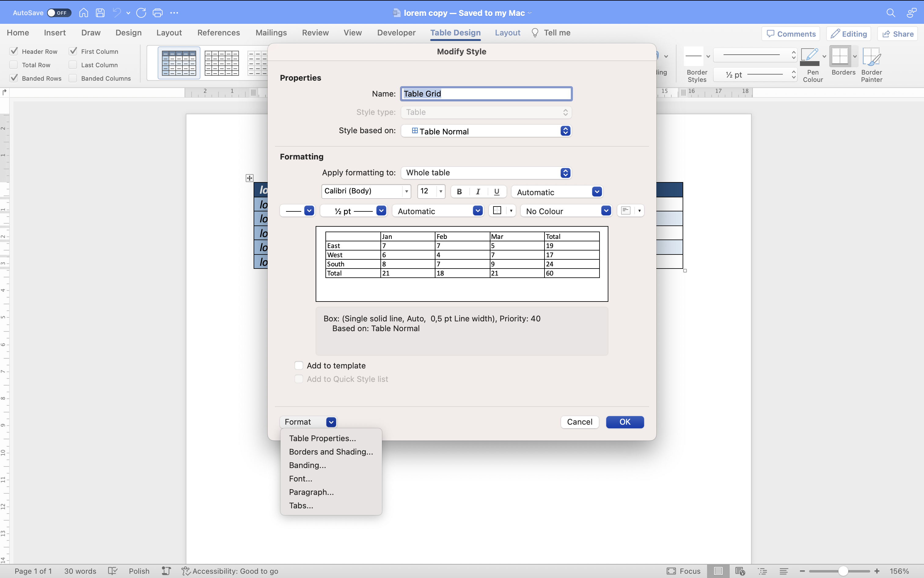The image size is (924, 578).
Task: Click the Save icon in title bar
Action: [x=100, y=13]
